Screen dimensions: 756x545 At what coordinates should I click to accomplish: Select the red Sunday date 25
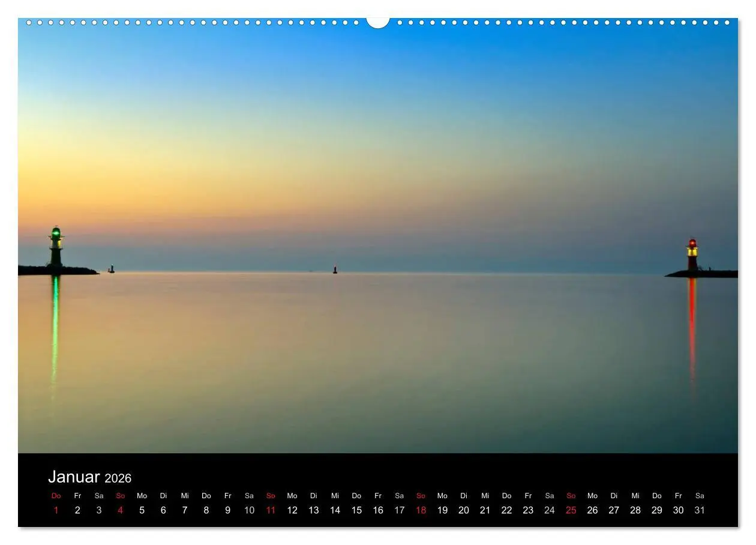[571, 510]
